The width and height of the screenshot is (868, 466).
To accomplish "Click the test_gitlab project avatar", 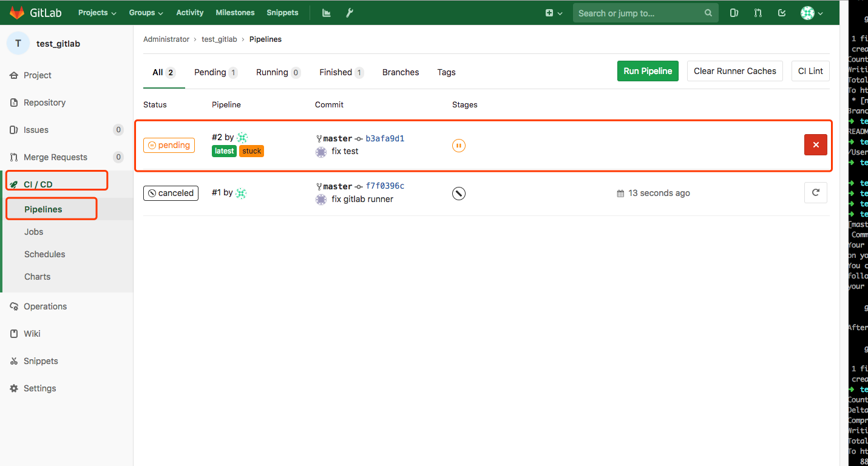I will point(18,43).
